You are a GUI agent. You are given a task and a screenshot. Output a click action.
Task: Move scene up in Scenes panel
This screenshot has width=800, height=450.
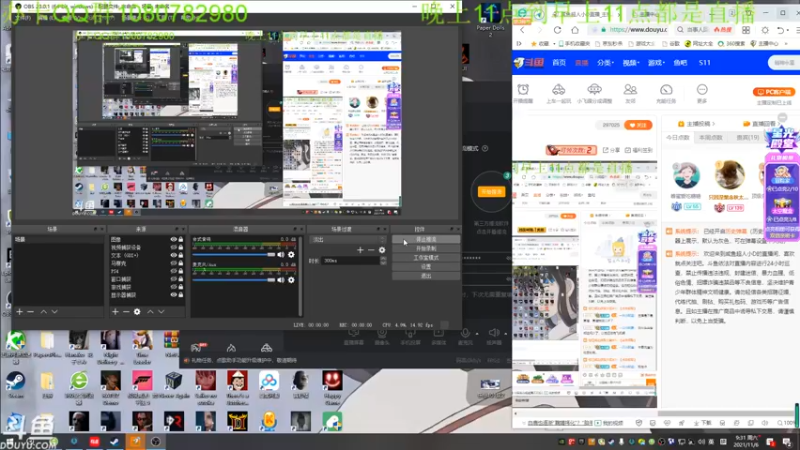tap(43, 312)
